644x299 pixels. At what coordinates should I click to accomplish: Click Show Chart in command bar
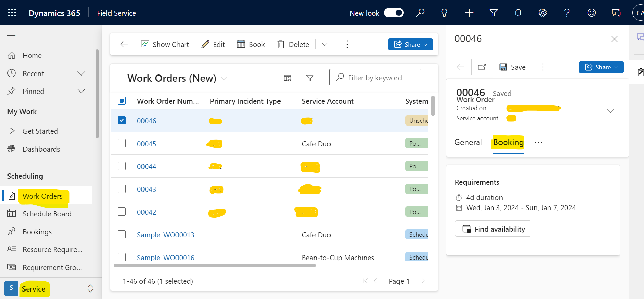pos(165,44)
